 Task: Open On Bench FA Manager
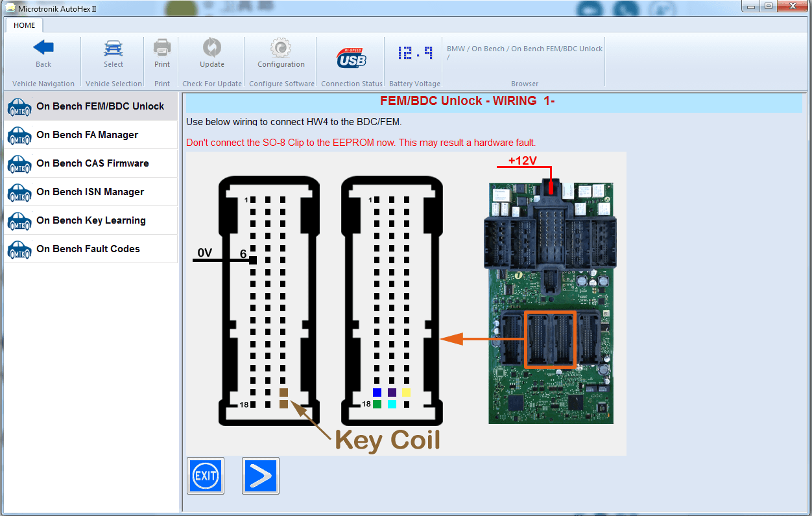[91, 135]
